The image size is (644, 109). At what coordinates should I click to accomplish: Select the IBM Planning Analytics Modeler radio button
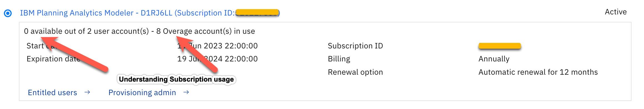pyautogui.click(x=8, y=13)
